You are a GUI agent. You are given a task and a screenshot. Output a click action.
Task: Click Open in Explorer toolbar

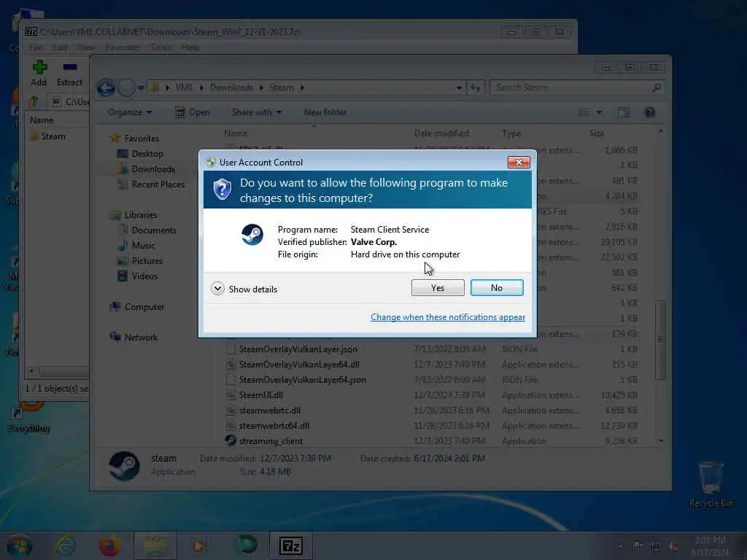(193, 112)
